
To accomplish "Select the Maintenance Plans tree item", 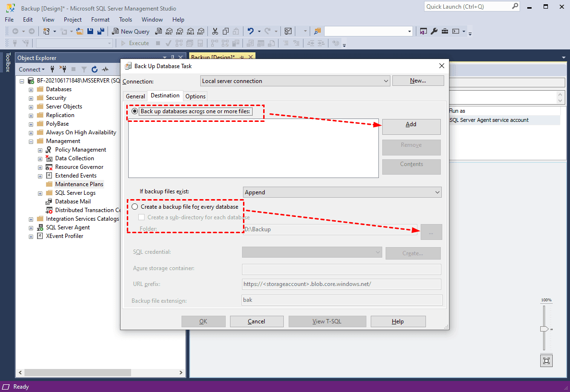I will coord(79,184).
